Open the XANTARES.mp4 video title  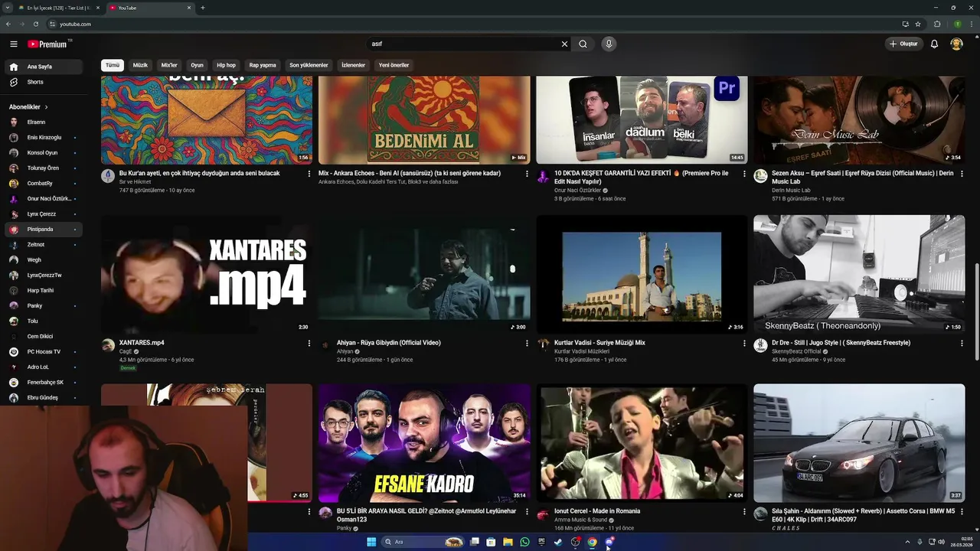142,343
